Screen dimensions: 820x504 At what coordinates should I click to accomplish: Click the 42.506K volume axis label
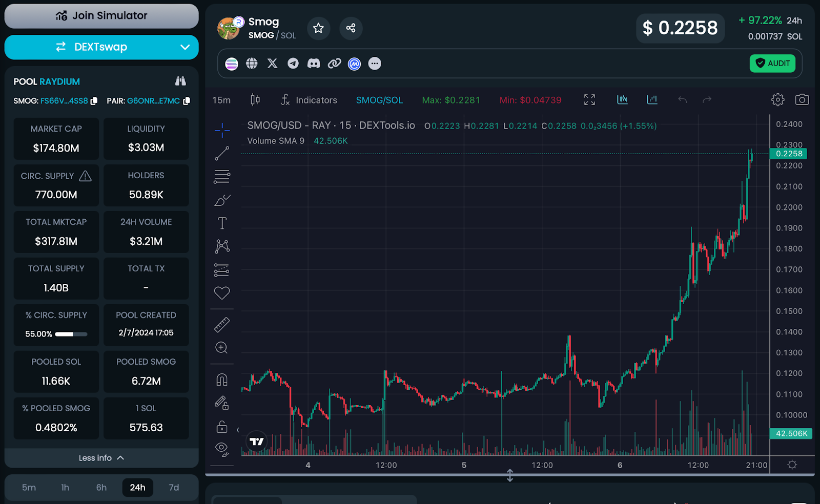tap(791, 433)
